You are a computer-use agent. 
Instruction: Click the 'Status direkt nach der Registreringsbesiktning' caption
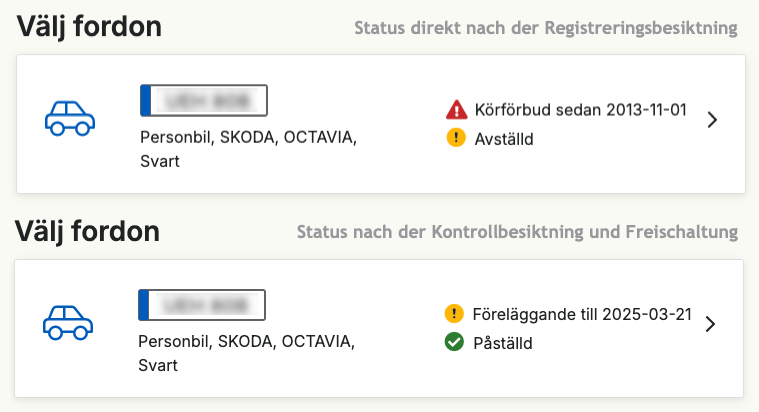(x=545, y=28)
